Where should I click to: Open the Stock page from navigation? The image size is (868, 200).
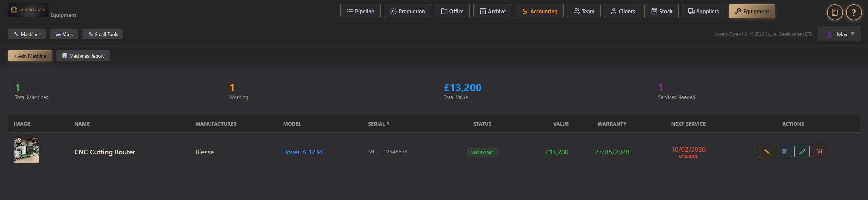(x=661, y=11)
